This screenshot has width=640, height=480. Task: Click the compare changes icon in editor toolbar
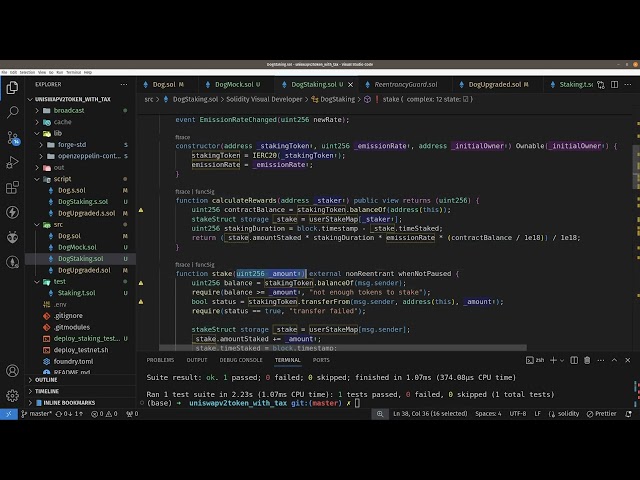click(601, 85)
